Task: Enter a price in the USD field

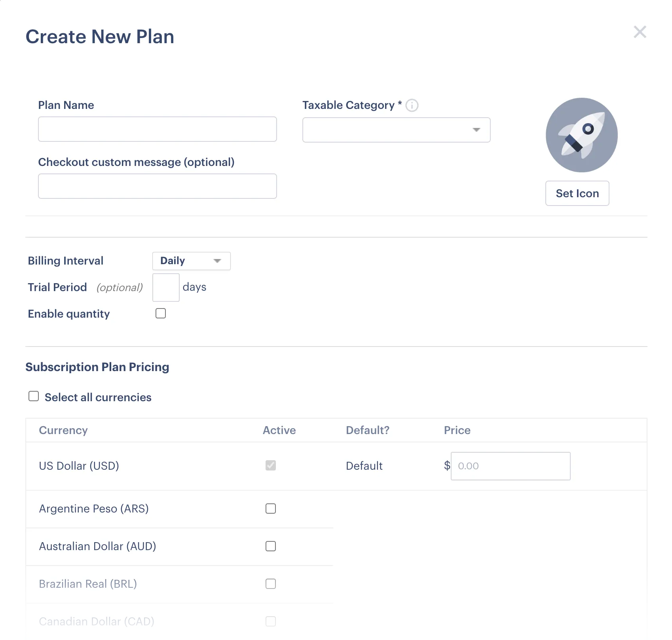Action: [510, 466]
